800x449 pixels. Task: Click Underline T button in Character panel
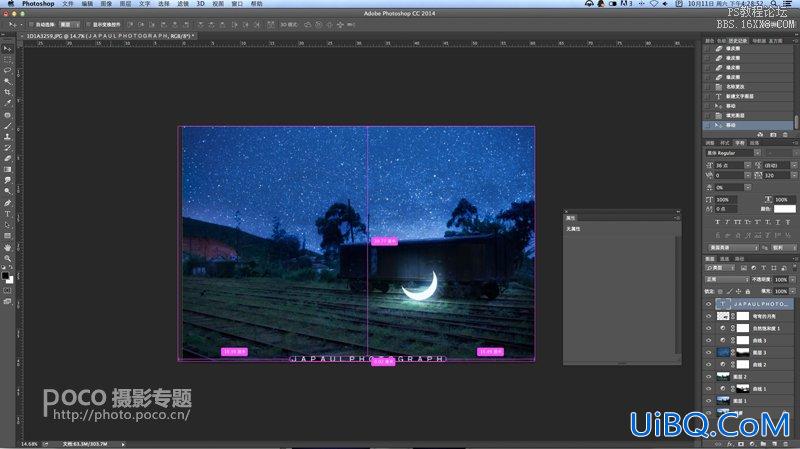pyautogui.click(x=778, y=222)
